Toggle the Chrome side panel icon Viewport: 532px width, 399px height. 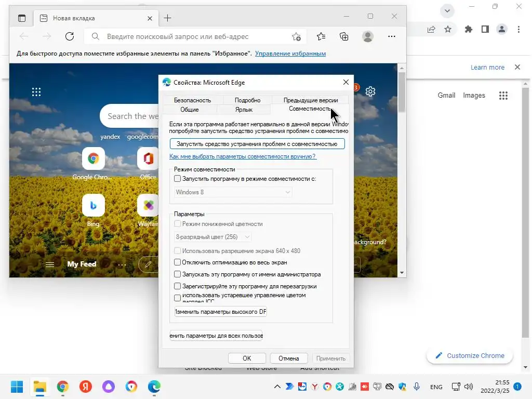(485, 29)
